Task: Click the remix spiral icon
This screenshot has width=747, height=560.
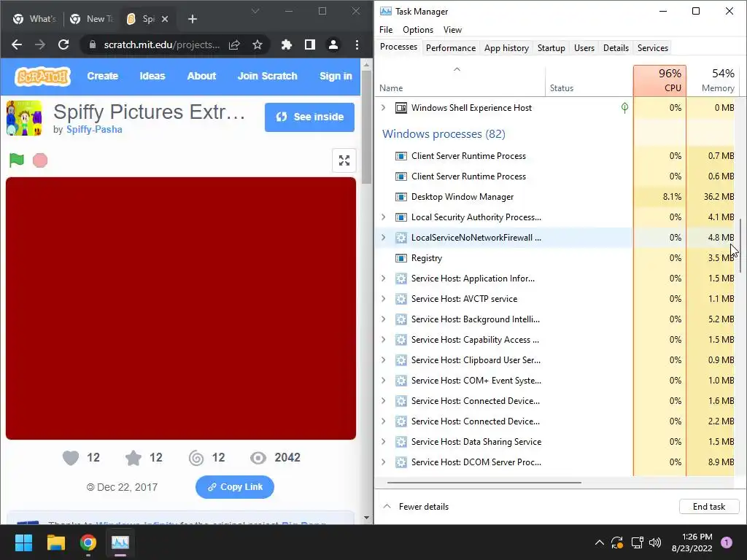Action: click(196, 458)
